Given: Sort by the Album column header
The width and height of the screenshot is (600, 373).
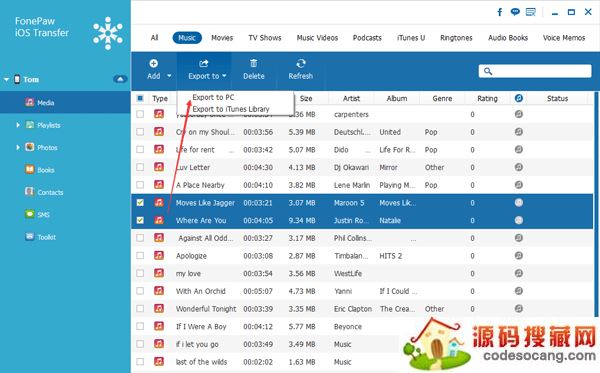Looking at the screenshot, I should [397, 98].
